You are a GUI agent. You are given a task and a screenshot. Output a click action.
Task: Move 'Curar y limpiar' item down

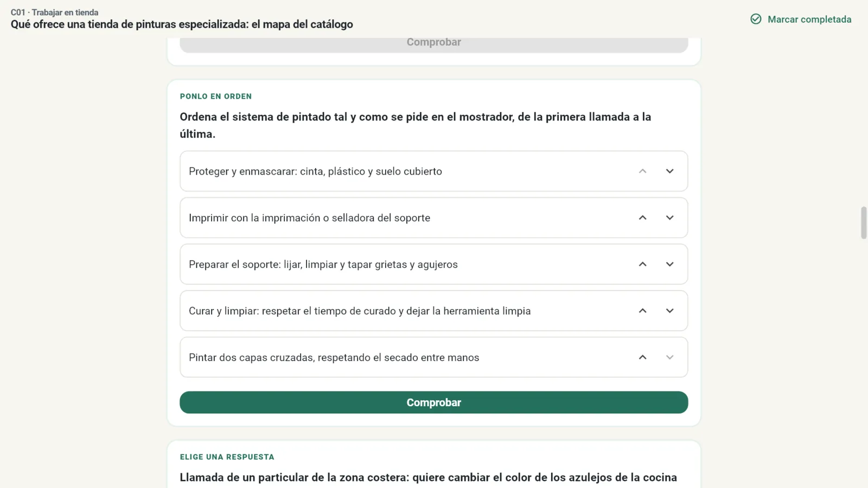[x=669, y=311]
